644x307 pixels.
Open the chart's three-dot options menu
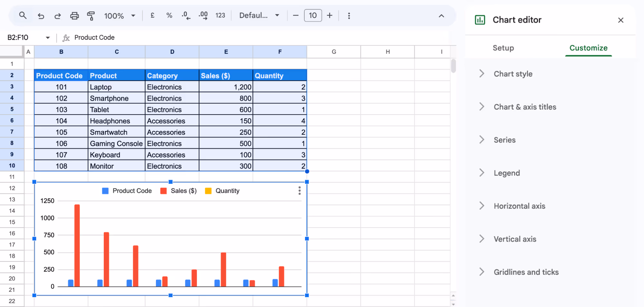coord(299,191)
